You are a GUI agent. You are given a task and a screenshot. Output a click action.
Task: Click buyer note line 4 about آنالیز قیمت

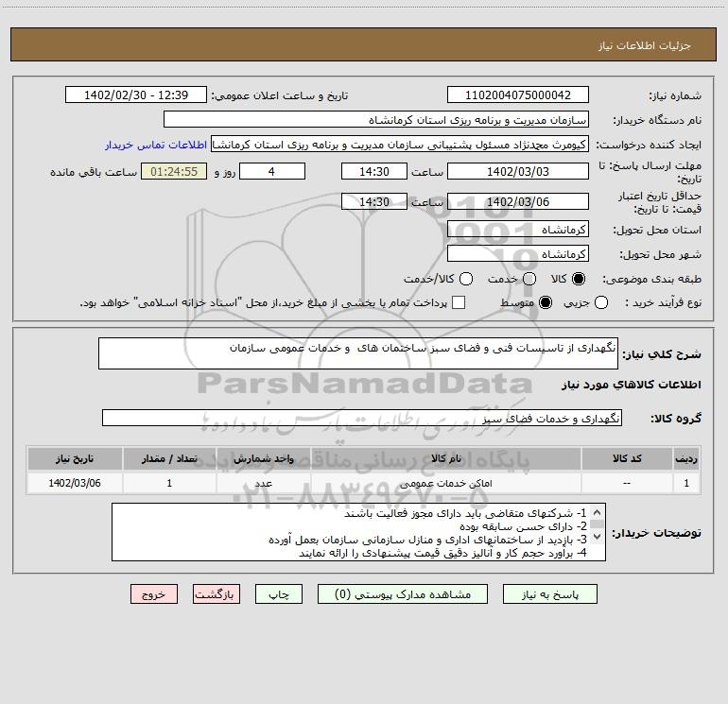(x=442, y=553)
